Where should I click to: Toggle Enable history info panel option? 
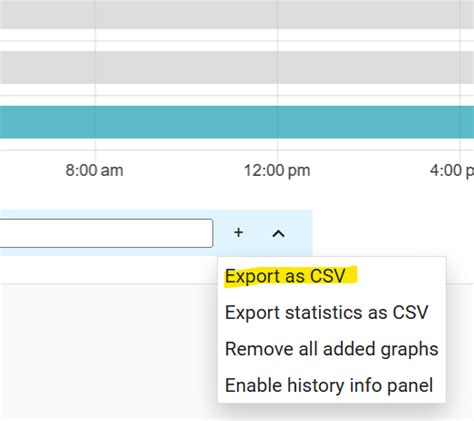tap(329, 386)
